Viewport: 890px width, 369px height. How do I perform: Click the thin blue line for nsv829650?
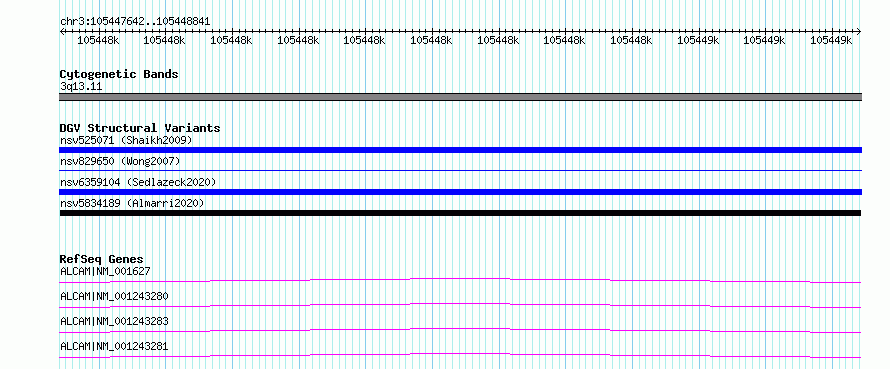[460, 170]
